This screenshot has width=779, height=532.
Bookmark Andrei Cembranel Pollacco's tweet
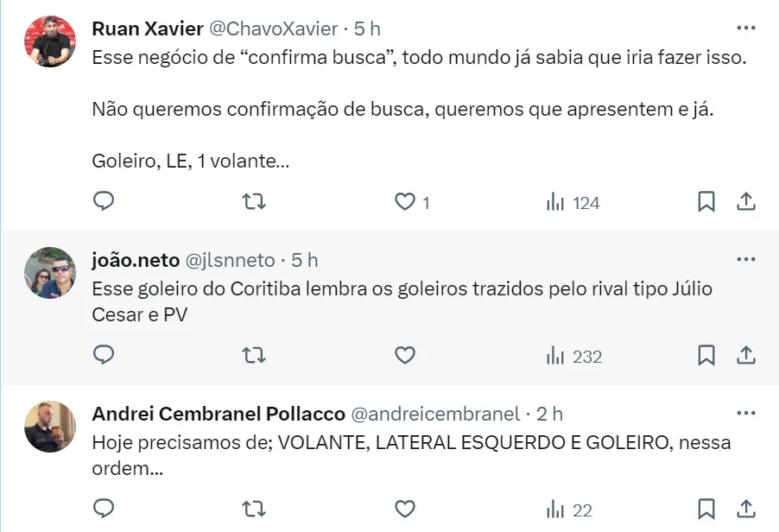click(706, 510)
